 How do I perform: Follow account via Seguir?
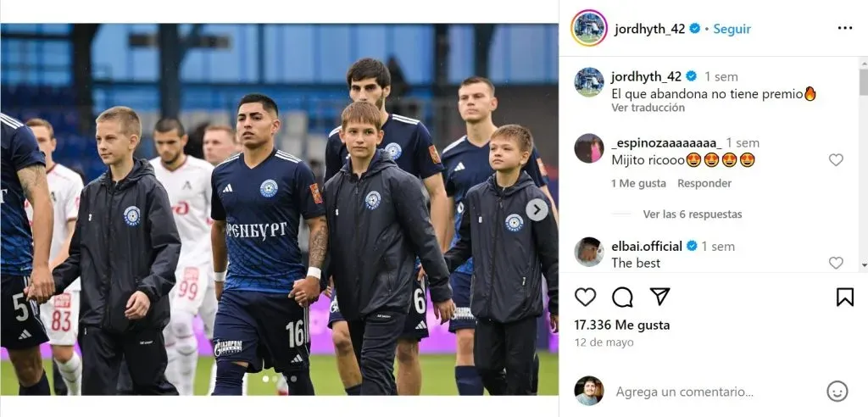(x=732, y=29)
